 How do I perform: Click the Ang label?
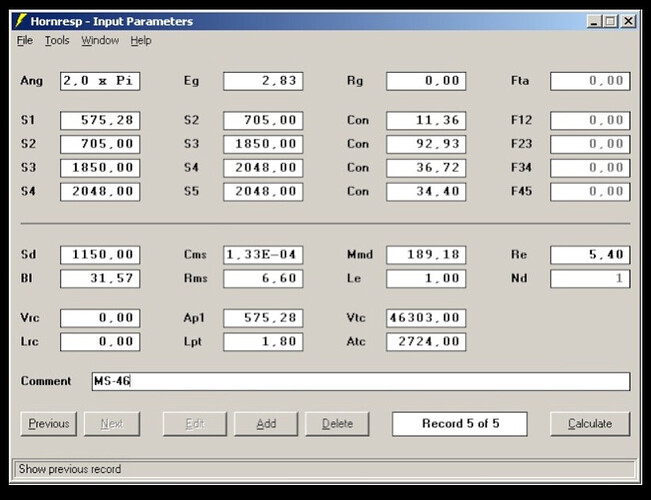(x=32, y=81)
